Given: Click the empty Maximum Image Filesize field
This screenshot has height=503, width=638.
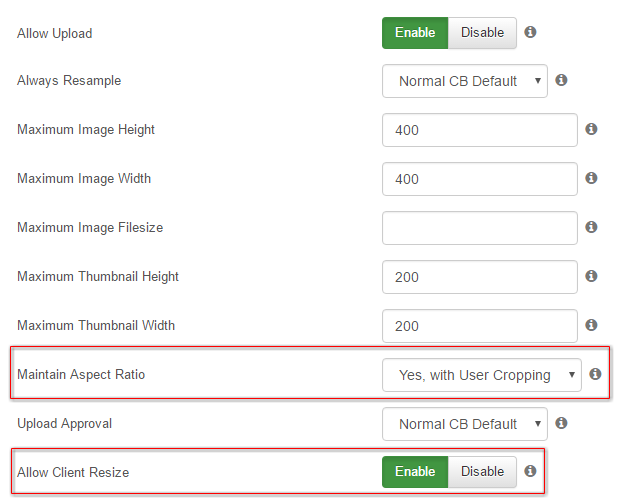Looking at the screenshot, I should pyautogui.click(x=480, y=228).
